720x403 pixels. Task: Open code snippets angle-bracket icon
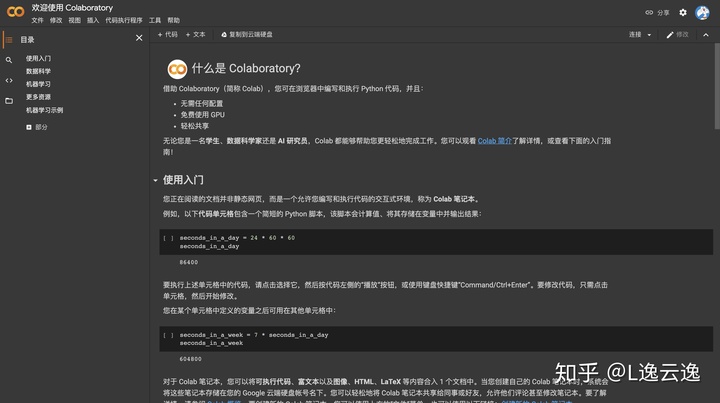pos(9,80)
